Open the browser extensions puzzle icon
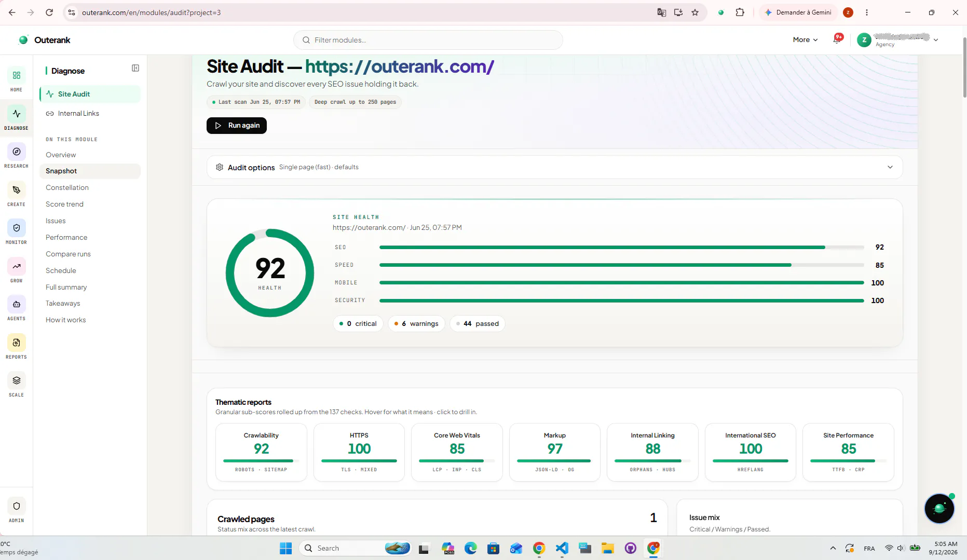 coord(740,12)
